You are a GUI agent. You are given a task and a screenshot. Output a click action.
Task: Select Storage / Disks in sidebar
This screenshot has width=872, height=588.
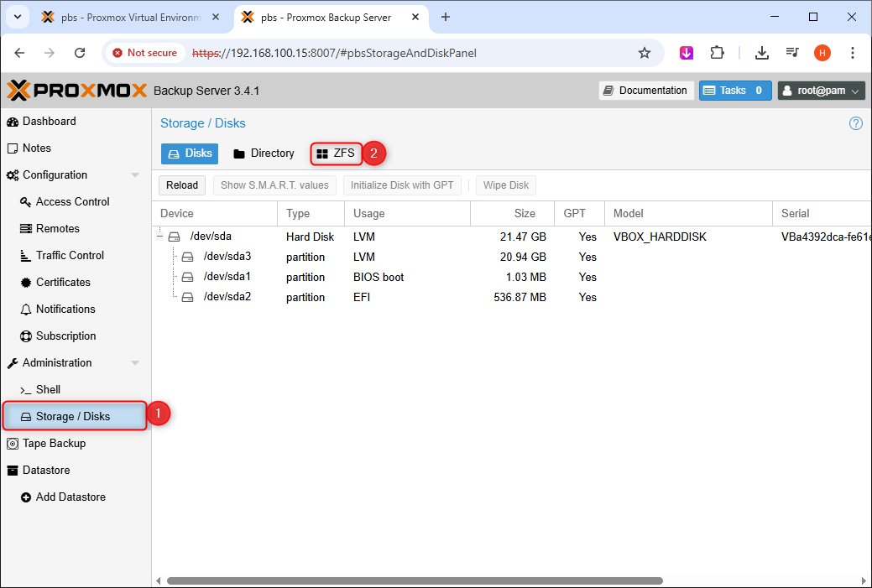(75, 416)
